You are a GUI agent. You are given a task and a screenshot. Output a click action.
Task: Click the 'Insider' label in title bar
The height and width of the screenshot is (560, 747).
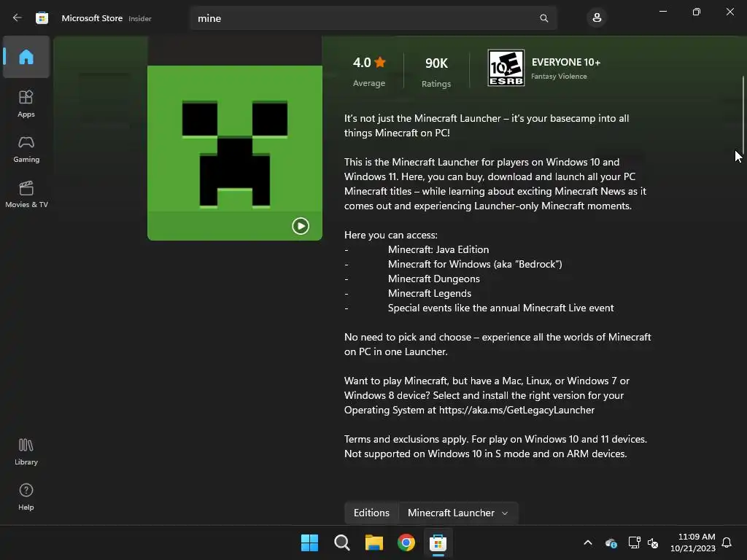pyautogui.click(x=140, y=18)
